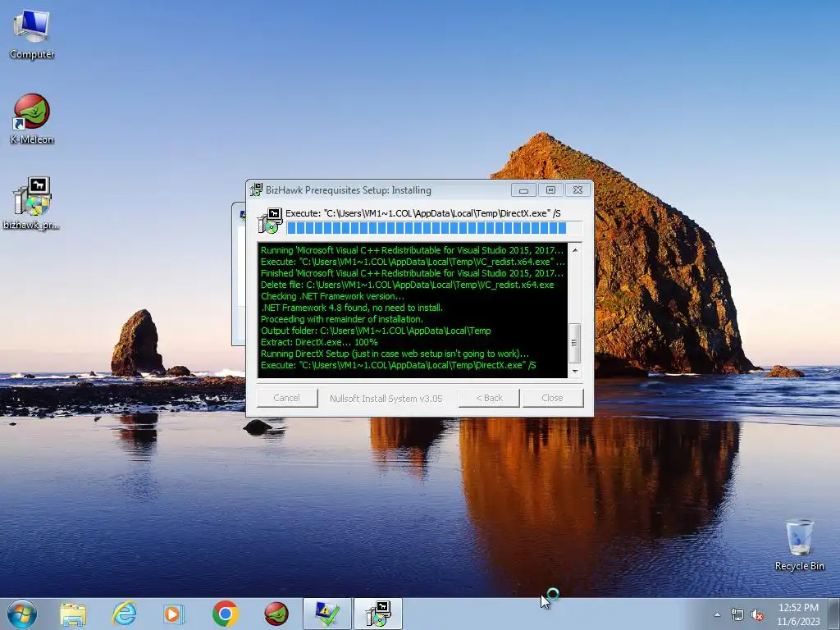
Task: Select log line '.NET Framework 4.8 found'
Action: pyautogui.click(x=351, y=308)
